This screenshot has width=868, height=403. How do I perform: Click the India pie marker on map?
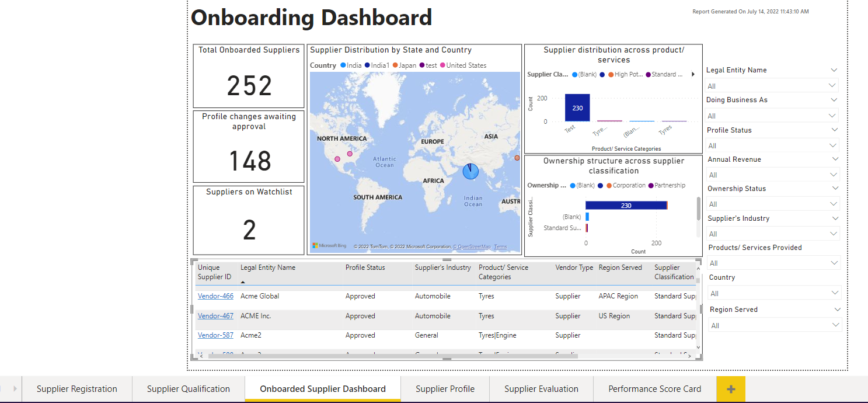click(470, 171)
